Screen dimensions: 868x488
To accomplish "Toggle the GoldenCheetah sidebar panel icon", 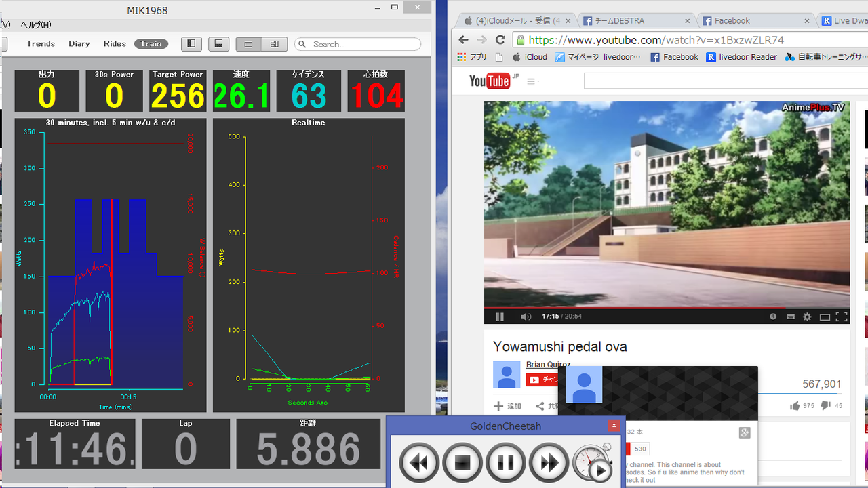I will (x=191, y=44).
